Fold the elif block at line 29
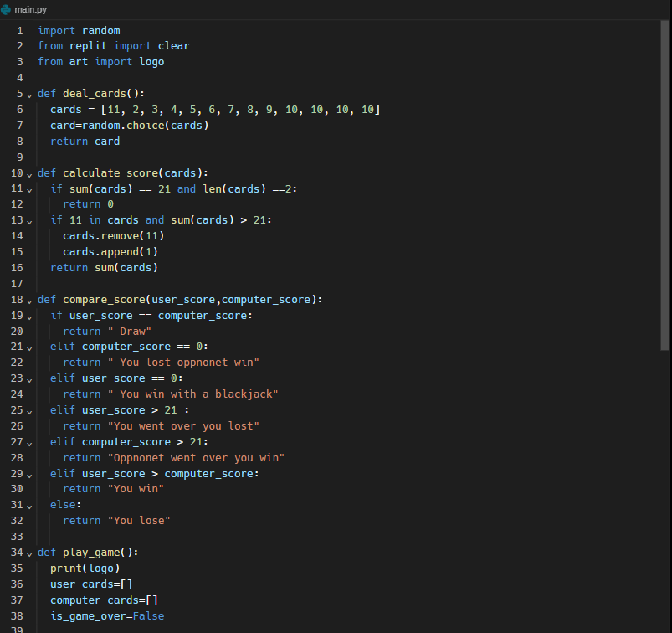 29,473
